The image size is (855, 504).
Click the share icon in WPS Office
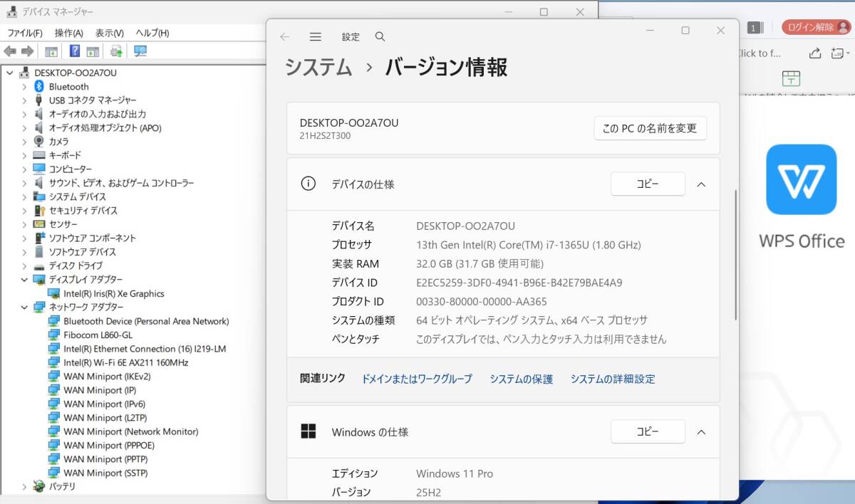pos(815,53)
